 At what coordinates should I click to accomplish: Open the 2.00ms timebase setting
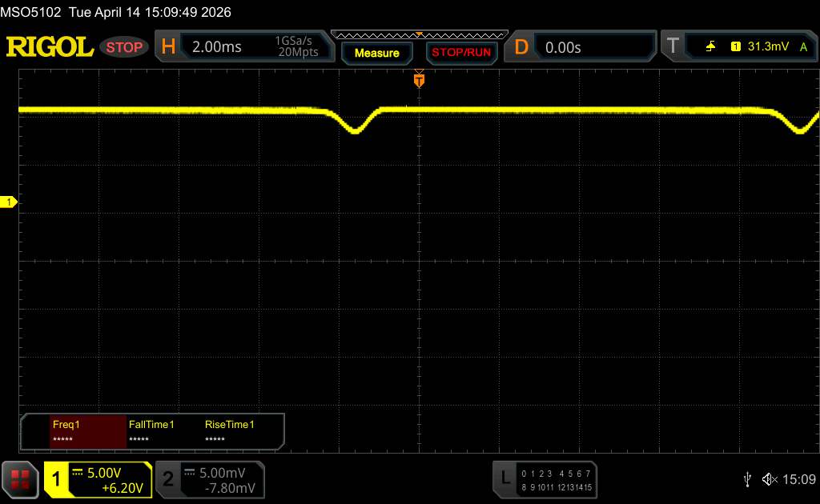216,47
